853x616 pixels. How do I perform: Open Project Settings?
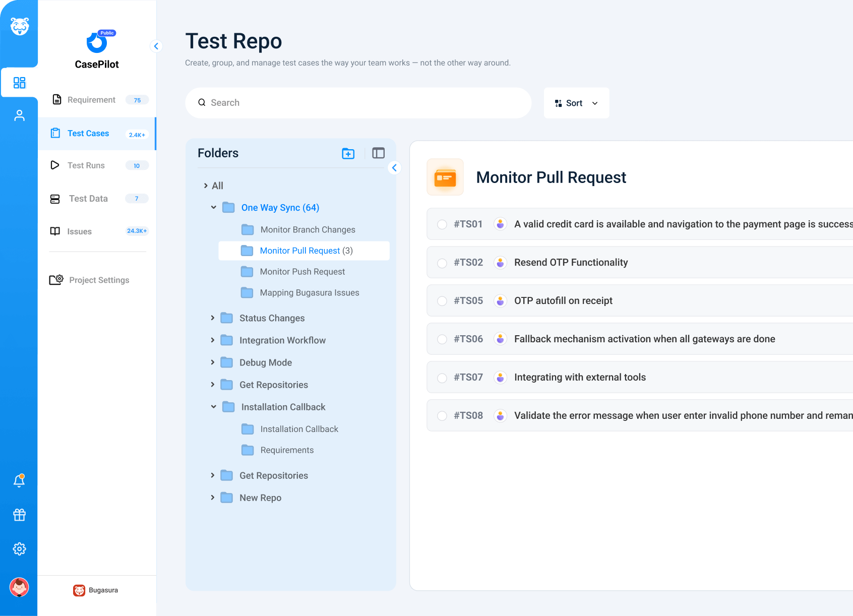99,280
